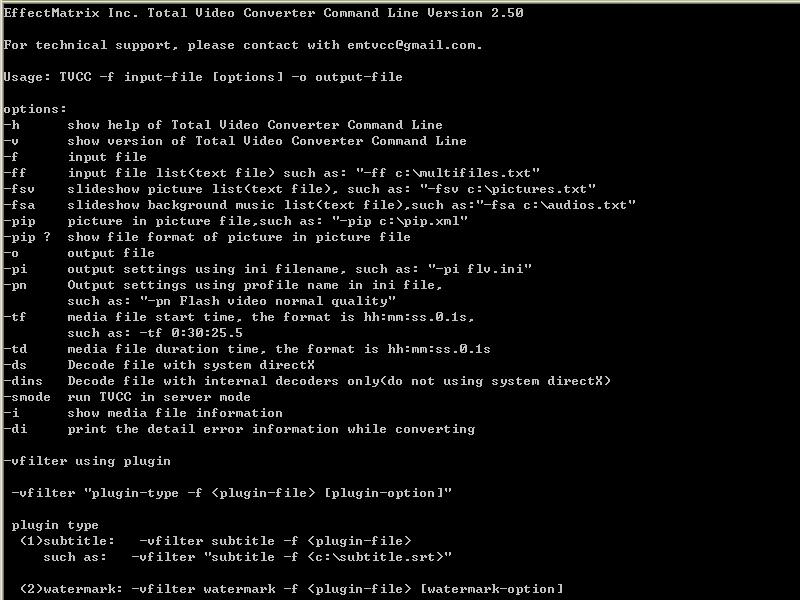Click the emtvcc@gmail.com support email address
This screenshot has width=800, height=600.
pyautogui.click(x=416, y=45)
